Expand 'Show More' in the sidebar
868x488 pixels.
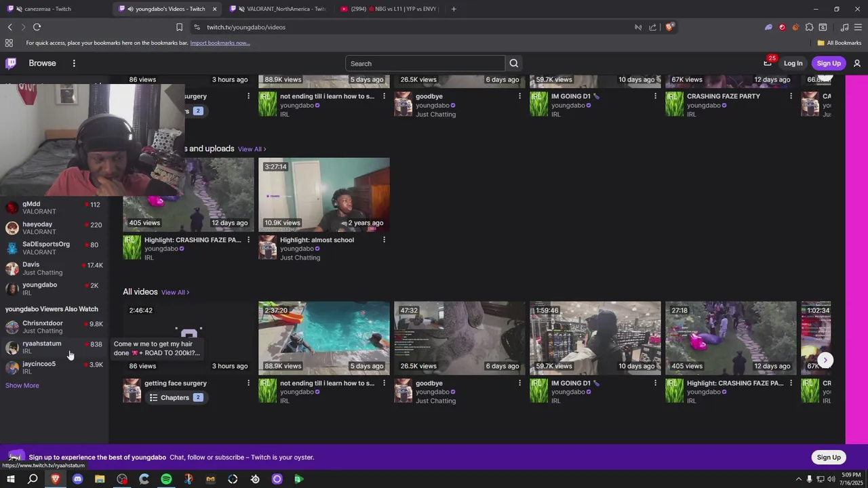22,386
